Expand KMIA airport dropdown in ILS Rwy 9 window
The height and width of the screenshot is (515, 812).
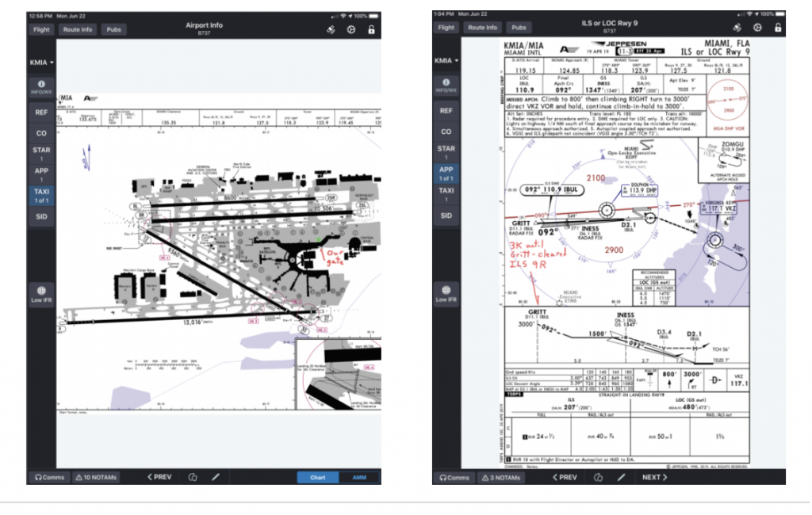(446, 60)
